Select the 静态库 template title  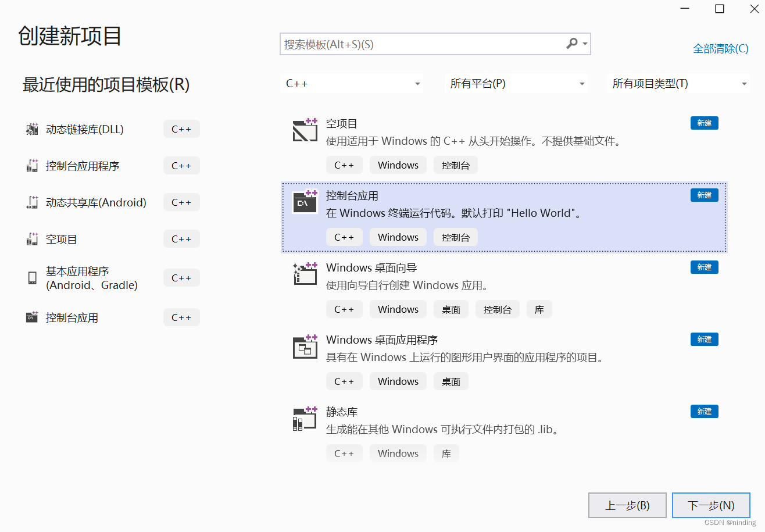coord(342,412)
